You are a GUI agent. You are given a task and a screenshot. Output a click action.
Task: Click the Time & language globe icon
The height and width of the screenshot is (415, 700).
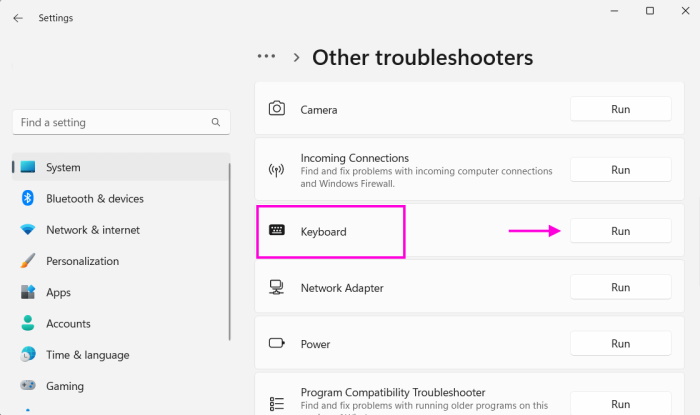28,355
